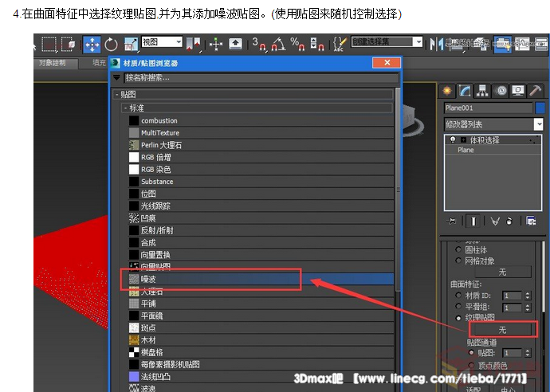Click the 材质 ID spinner arrows
The width and height of the screenshot is (550, 392).
(x=528, y=296)
